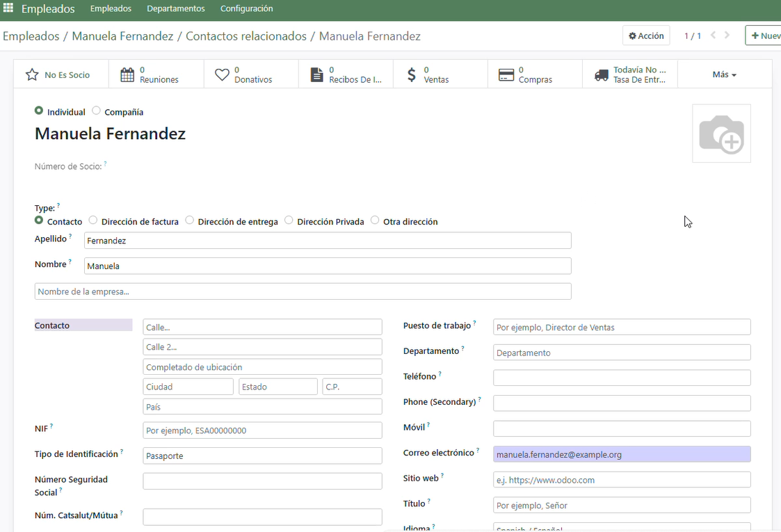Expand the Más dropdown
Viewport: 781px width, 532px height.
[724, 74]
